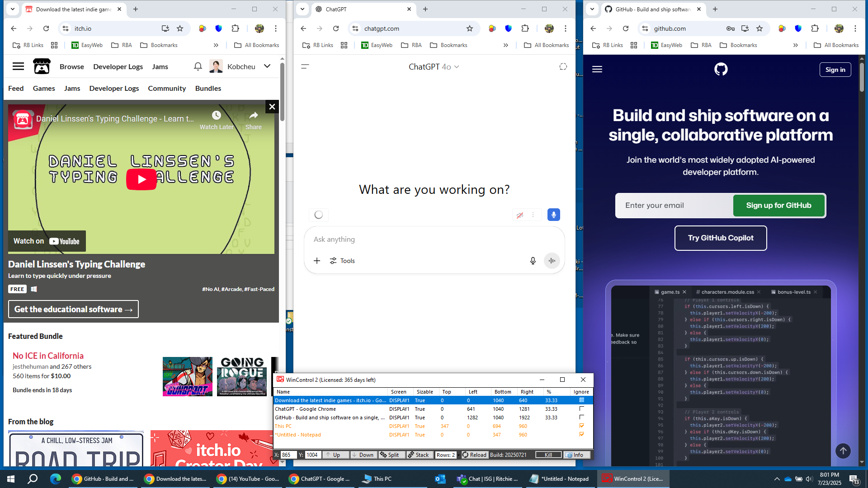The width and height of the screenshot is (868, 488).
Task: Open Developer Logs in the itch.io top navigation
Action: pyautogui.click(x=118, y=66)
